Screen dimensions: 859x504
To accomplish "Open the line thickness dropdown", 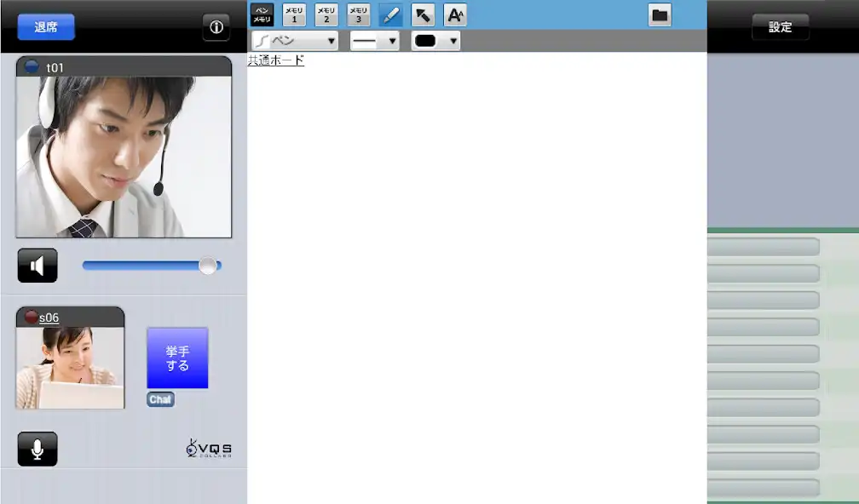I will click(x=374, y=41).
